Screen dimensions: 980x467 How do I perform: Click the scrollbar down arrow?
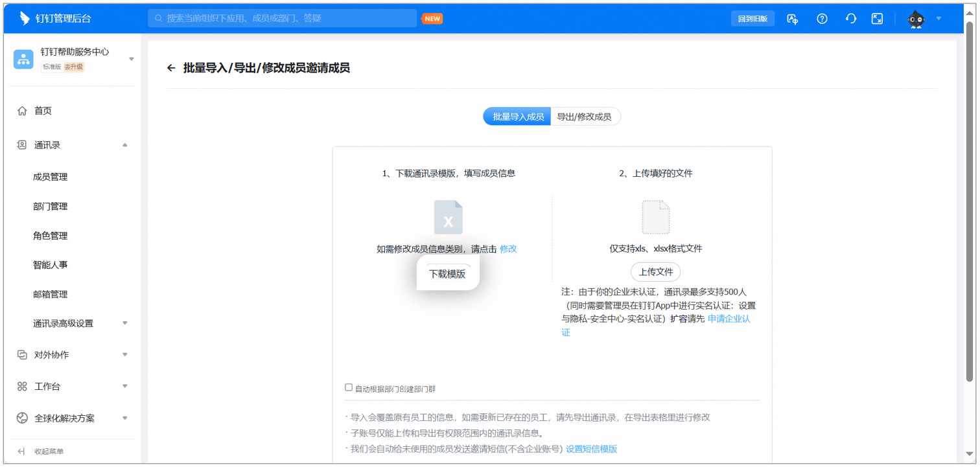point(970,453)
